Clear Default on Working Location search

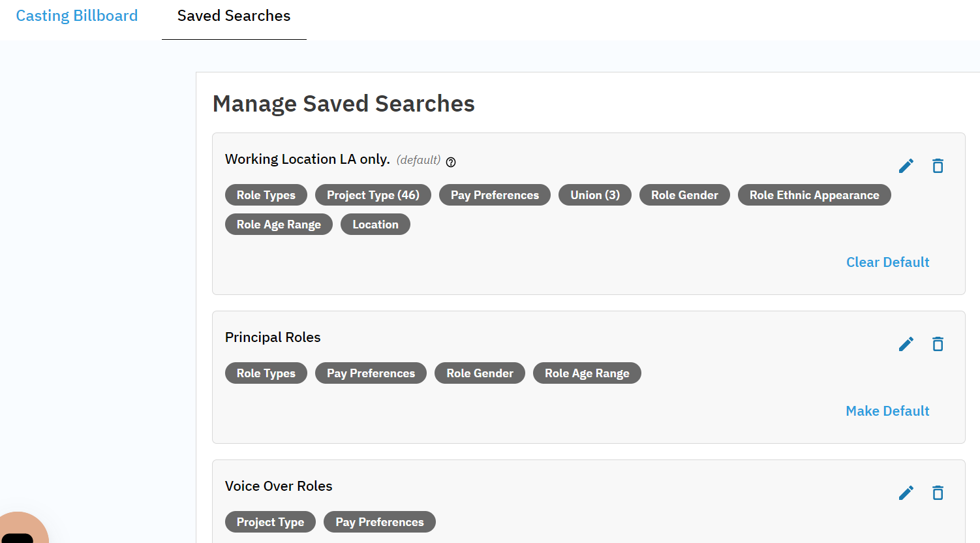pos(887,262)
